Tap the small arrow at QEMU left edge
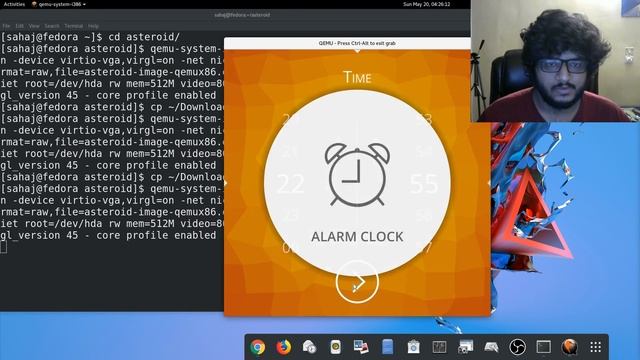The width and height of the screenshot is (640, 360). tap(226, 183)
